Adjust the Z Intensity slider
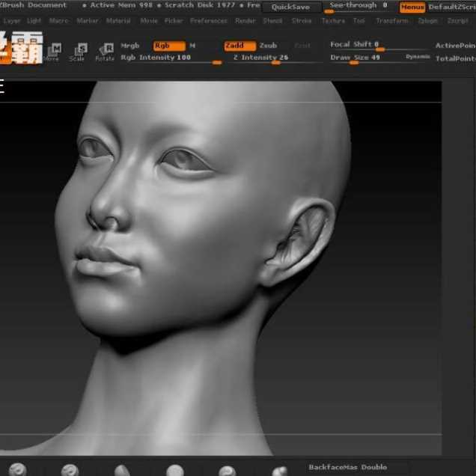Image resolution: width=476 pixels, height=476 pixels. [278, 58]
